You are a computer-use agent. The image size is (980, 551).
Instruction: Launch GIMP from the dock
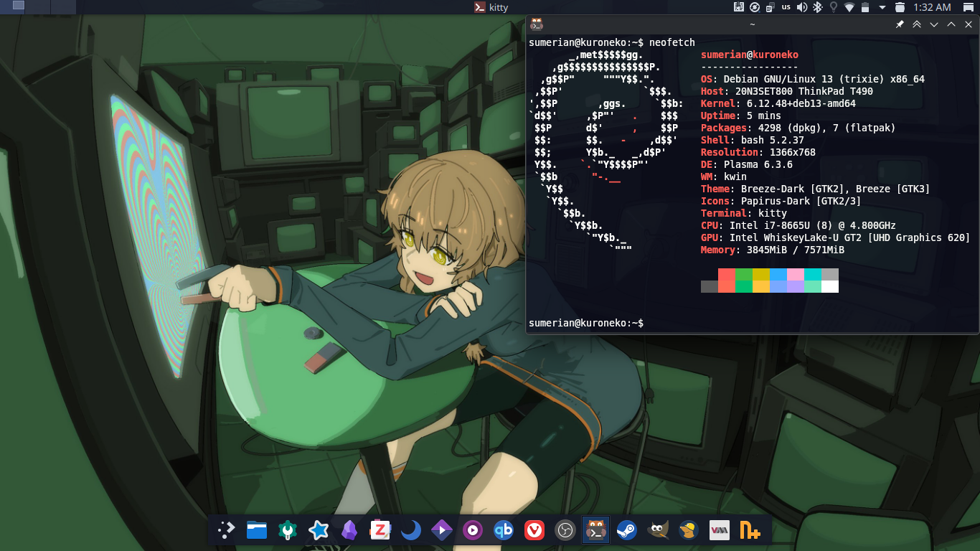point(657,530)
